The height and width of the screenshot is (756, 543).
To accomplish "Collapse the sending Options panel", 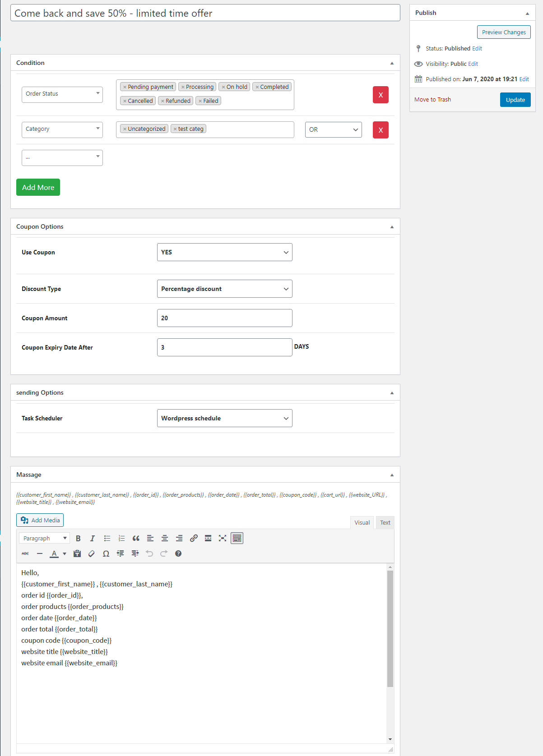I will point(392,393).
